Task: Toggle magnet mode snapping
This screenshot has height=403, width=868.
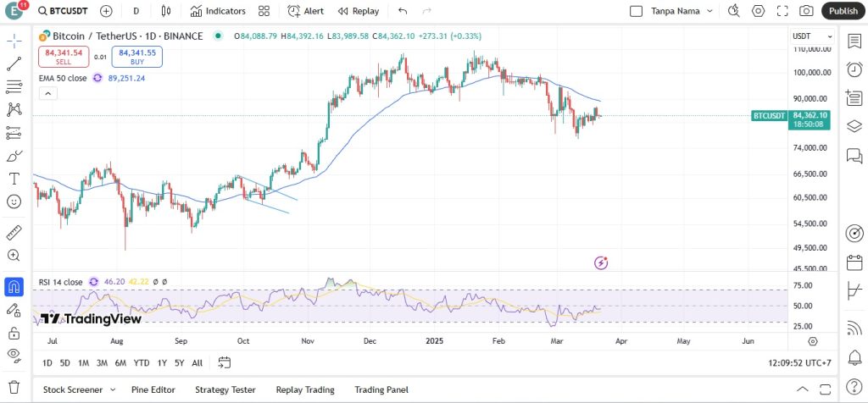Action: (14, 287)
